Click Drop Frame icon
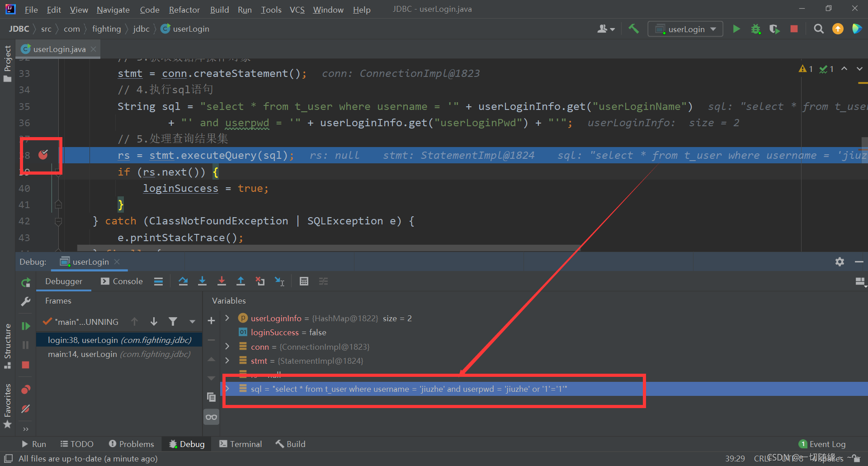 pyautogui.click(x=260, y=281)
